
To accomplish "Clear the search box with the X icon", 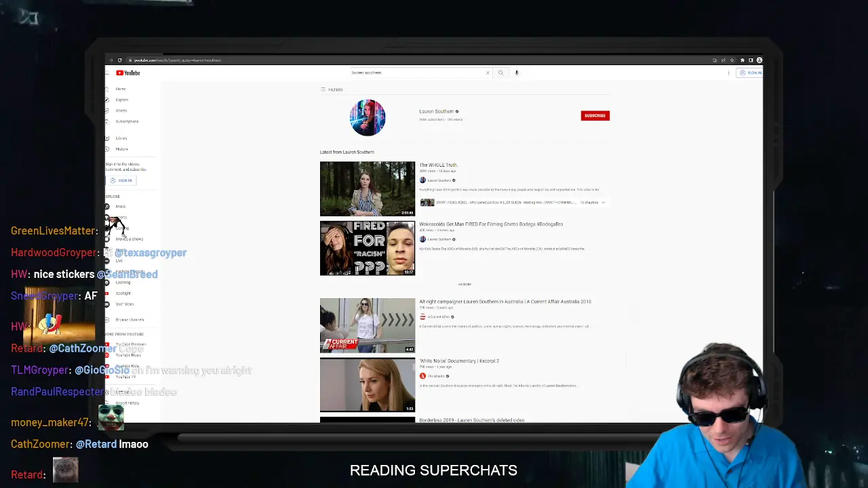I will click(487, 73).
